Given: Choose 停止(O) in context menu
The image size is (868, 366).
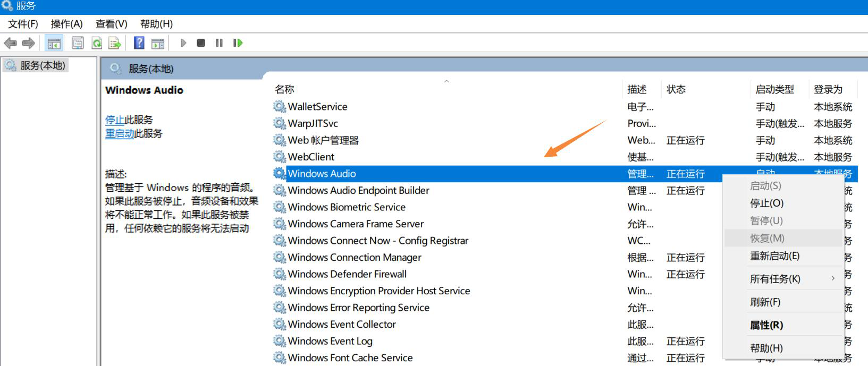Looking at the screenshot, I should pos(783,203).
